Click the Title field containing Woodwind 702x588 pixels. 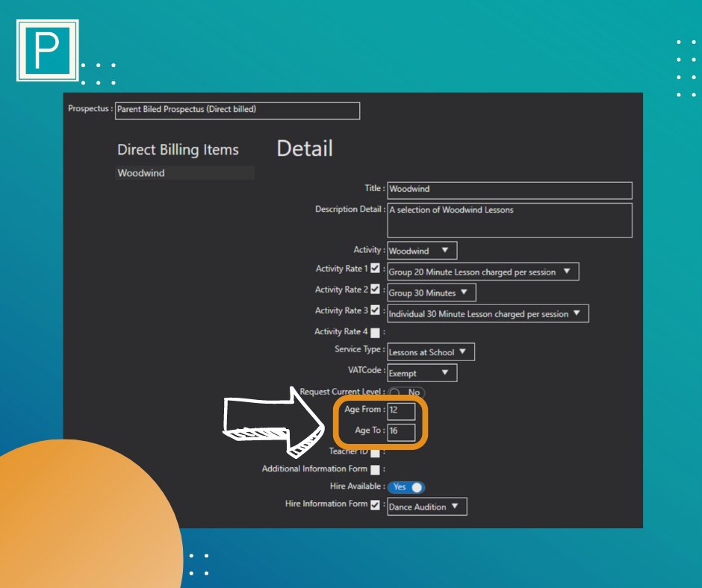tap(509, 190)
